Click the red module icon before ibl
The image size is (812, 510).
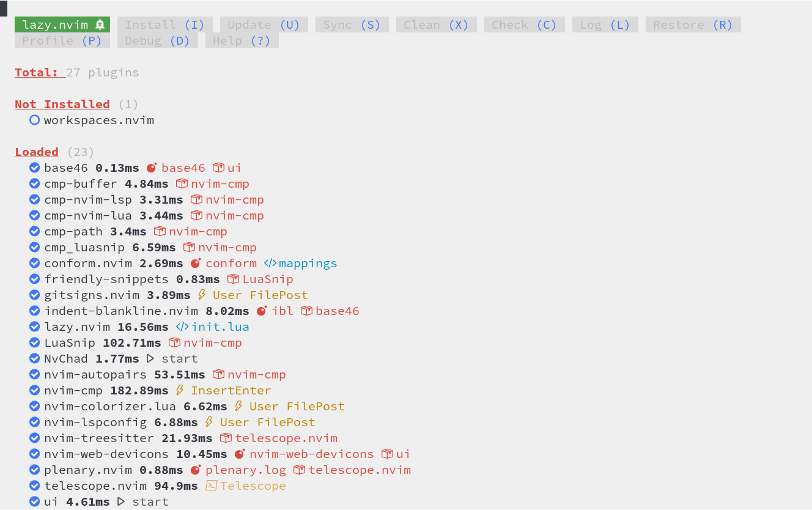click(262, 311)
